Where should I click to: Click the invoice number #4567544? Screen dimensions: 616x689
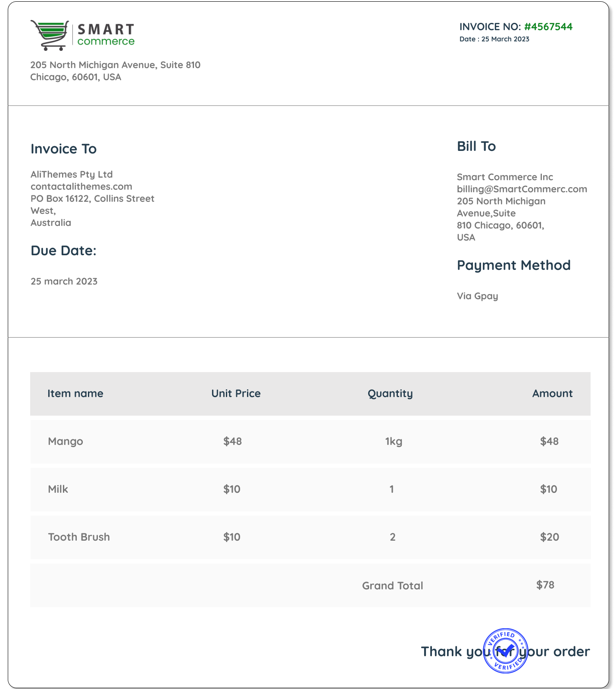pyautogui.click(x=548, y=27)
